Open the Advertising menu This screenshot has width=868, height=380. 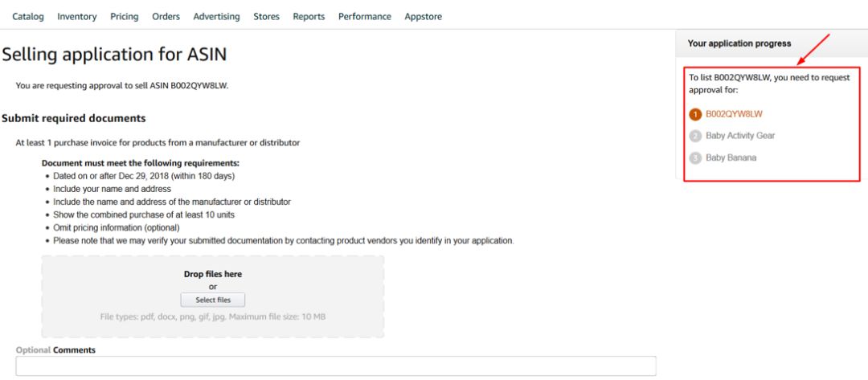[216, 17]
